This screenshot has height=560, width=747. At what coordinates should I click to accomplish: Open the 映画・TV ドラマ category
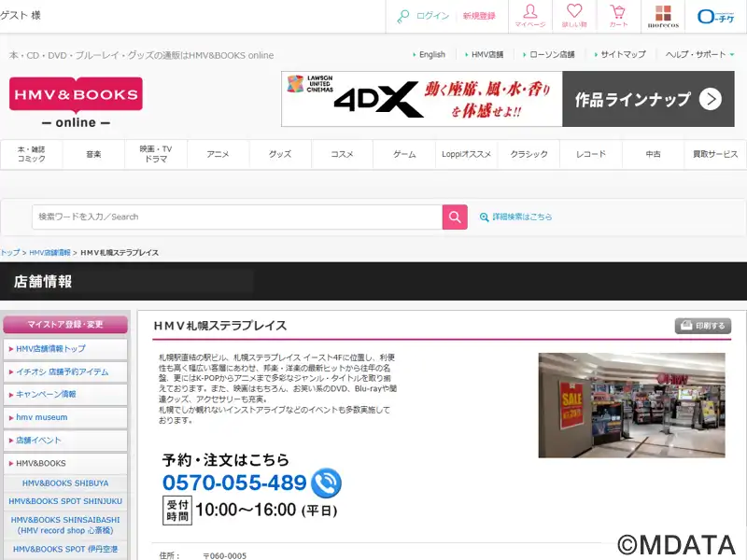[x=156, y=154]
